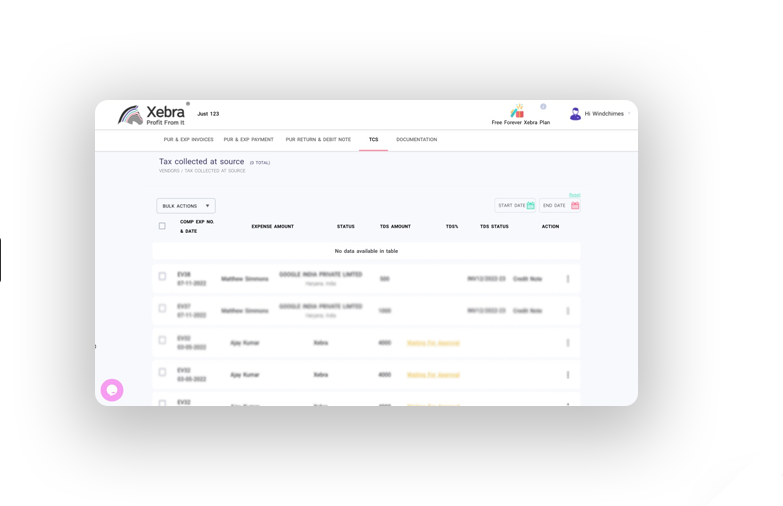Click the first Waiting For Approval status link

(433, 343)
